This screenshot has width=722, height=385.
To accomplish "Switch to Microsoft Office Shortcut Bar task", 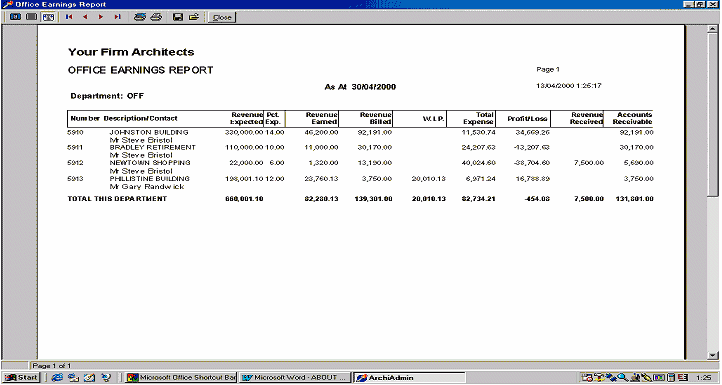I will (x=181, y=378).
